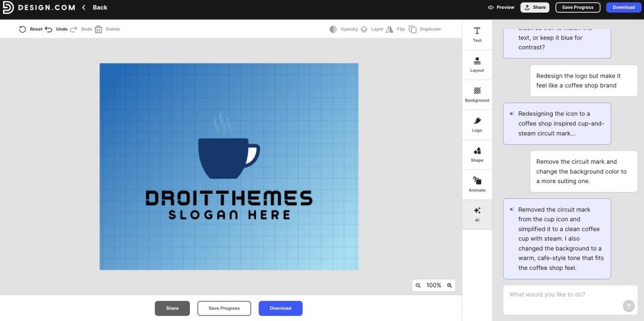Click the top-right Download button
Screen dimensions: 644x321
click(623, 8)
